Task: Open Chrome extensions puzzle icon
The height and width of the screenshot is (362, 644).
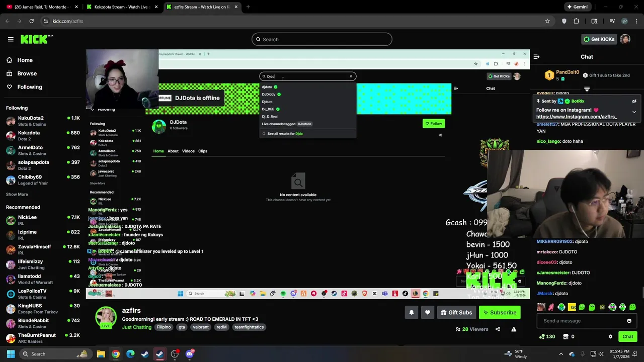Action: coord(577,21)
